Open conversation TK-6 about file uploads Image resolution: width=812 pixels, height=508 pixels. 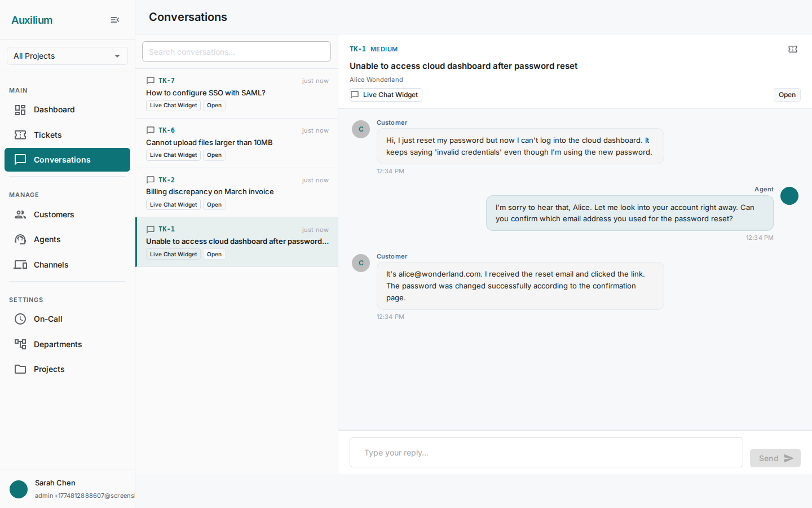(236, 142)
